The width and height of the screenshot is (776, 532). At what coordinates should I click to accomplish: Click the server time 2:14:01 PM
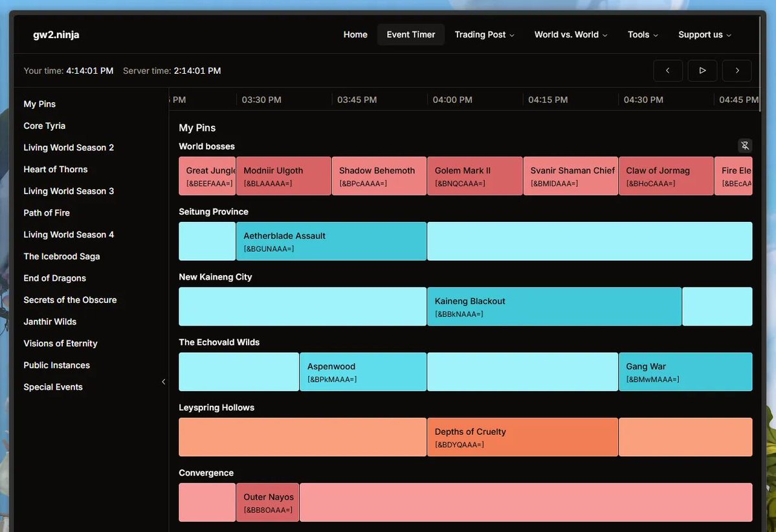coord(197,71)
